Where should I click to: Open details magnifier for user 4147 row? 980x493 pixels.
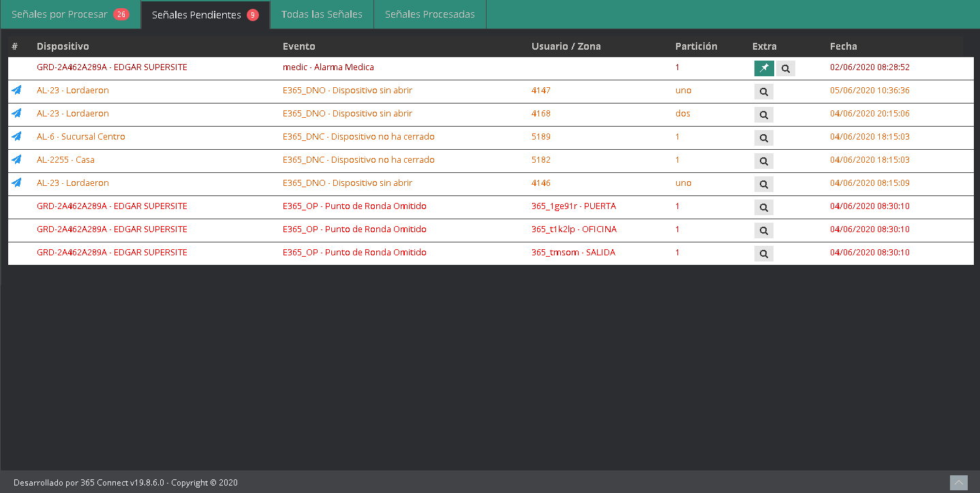[764, 91]
